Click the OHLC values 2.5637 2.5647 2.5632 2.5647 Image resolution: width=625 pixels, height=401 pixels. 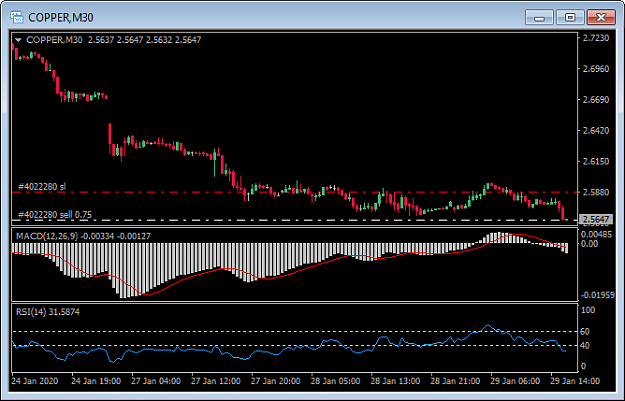tap(144, 40)
